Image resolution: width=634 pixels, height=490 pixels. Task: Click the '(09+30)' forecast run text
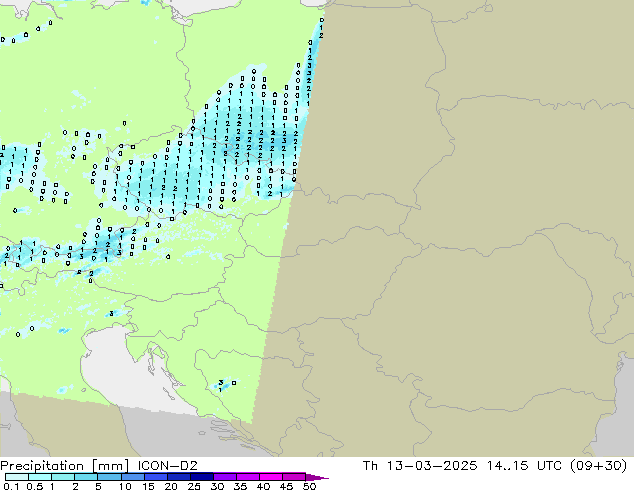(598, 466)
